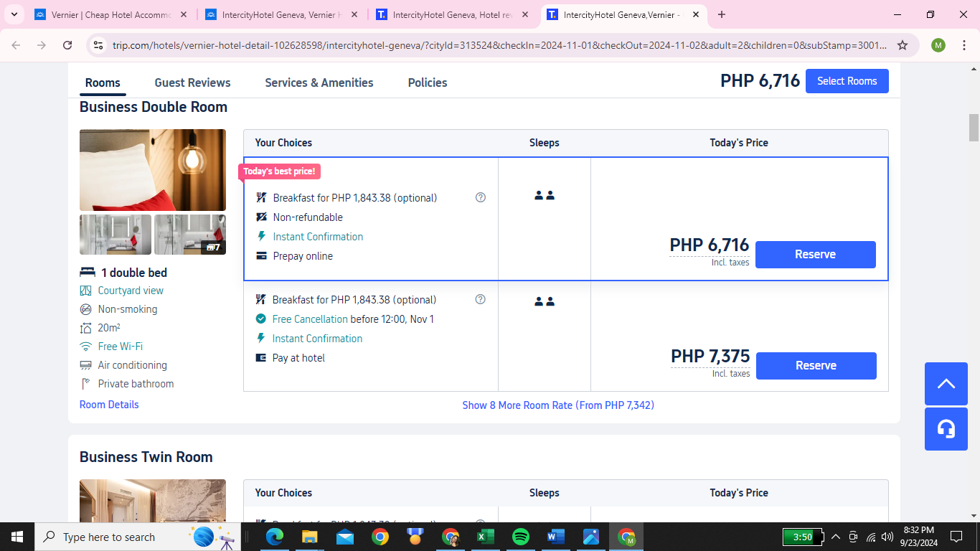Click the back-to-top arrow button

946,384
